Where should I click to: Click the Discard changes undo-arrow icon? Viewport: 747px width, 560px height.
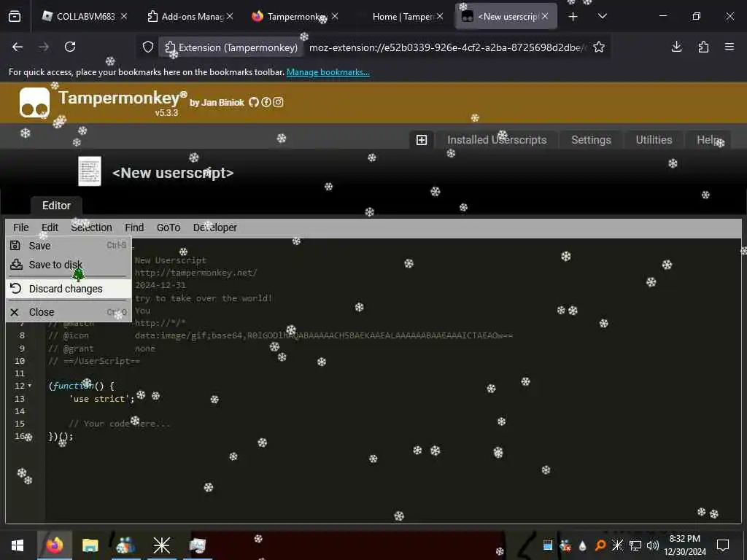click(x=16, y=288)
